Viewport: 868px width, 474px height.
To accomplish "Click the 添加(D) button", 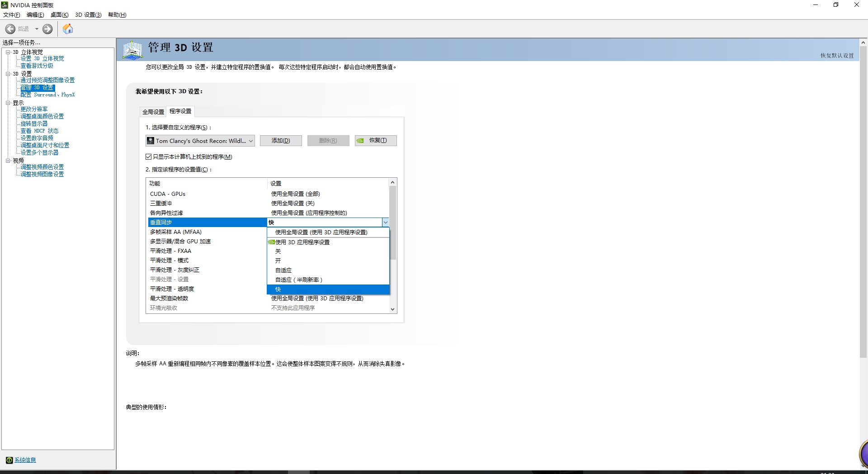I will [x=281, y=141].
